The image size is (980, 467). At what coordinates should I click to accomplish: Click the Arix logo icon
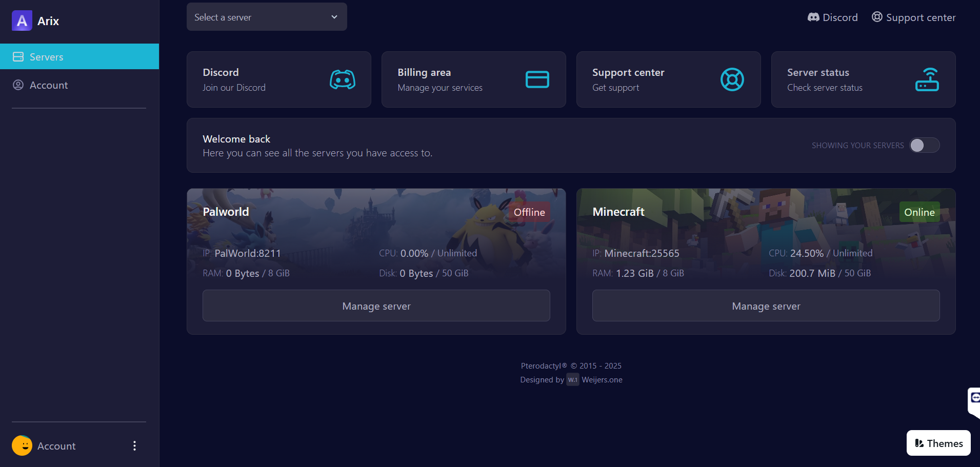[22, 21]
